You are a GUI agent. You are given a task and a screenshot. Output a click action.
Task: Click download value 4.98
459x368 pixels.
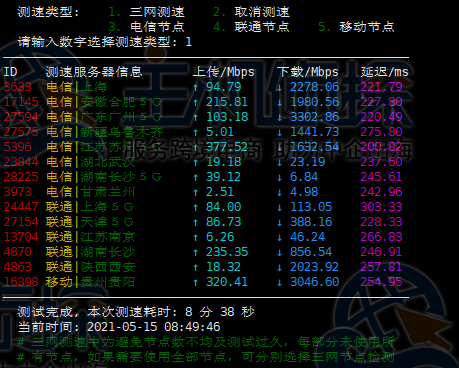click(x=304, y=192)
